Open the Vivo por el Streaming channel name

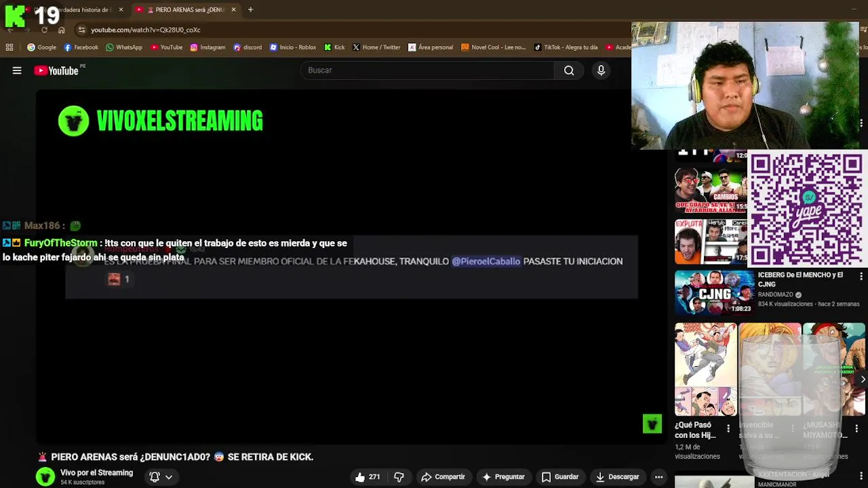coord(96,473)
